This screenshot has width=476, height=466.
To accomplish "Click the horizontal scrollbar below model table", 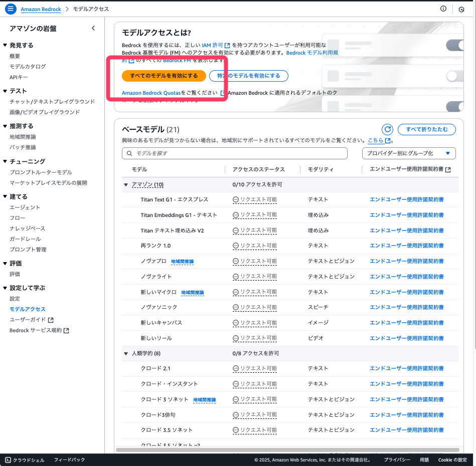I will coord(287,450).
